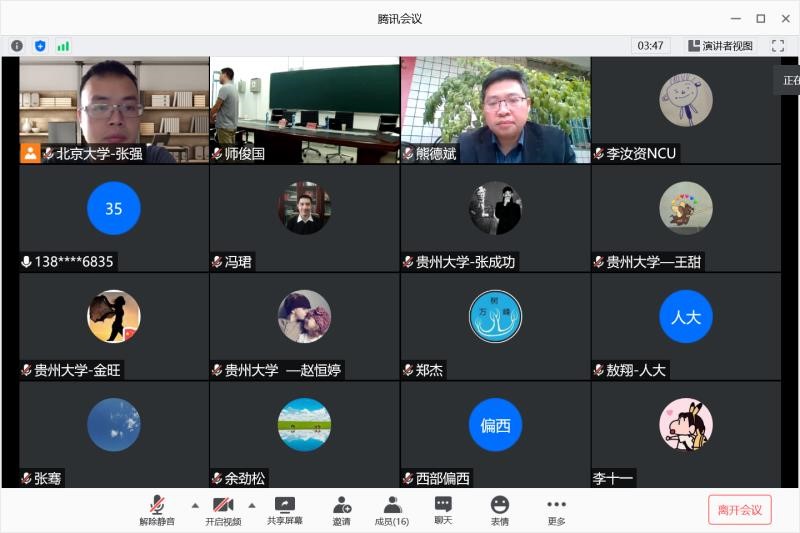The height and width of the screenshot is (533, 800).
Task: Expand audio options arrow beside 解除静音
Action: pos(195,505)
